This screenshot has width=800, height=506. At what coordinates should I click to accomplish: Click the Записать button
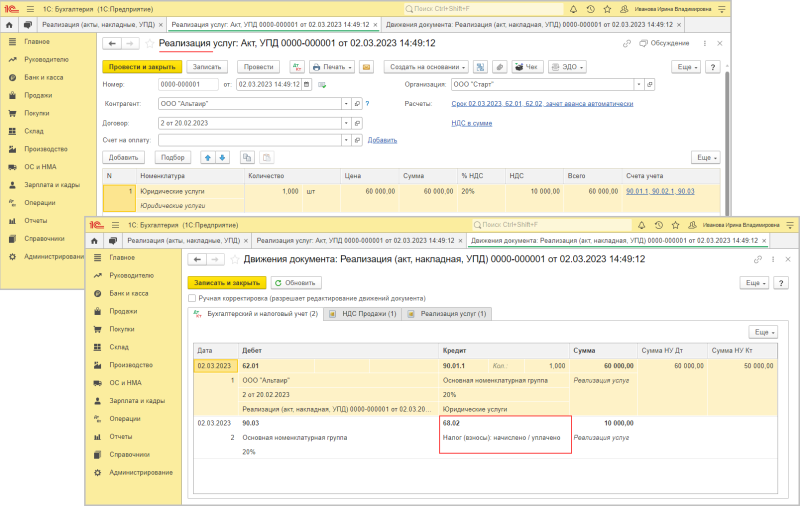click(207, 67)
